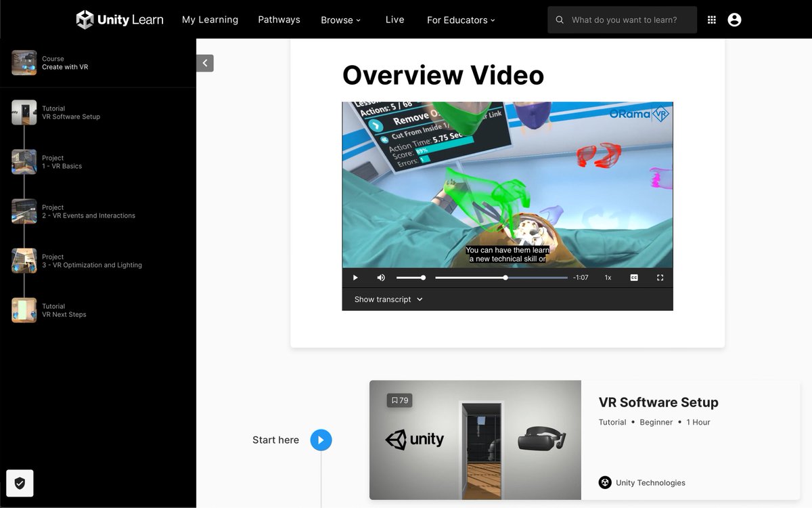The height and width of the screenshot is (508, 812).
Task: Collapse the course sidebar with arrow button
Action: [x=205, y=63]
